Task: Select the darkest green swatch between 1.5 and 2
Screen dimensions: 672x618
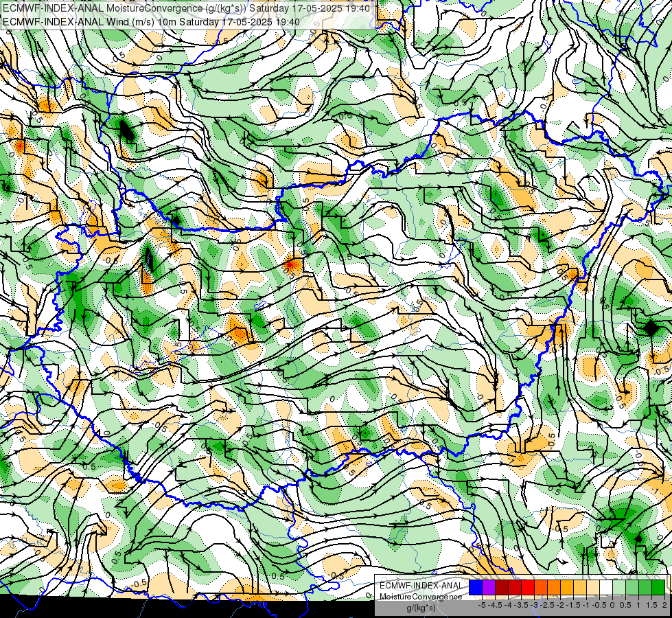Action: click(658, 588)
